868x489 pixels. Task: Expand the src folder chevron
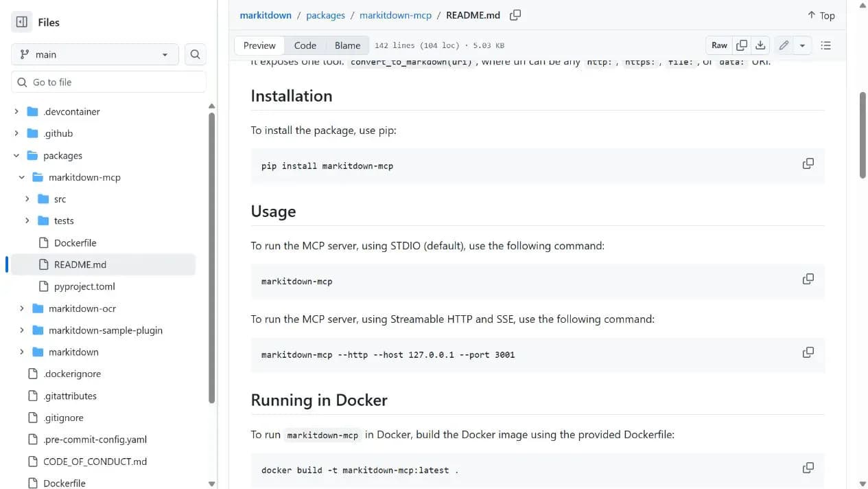(x=27, y=199)
